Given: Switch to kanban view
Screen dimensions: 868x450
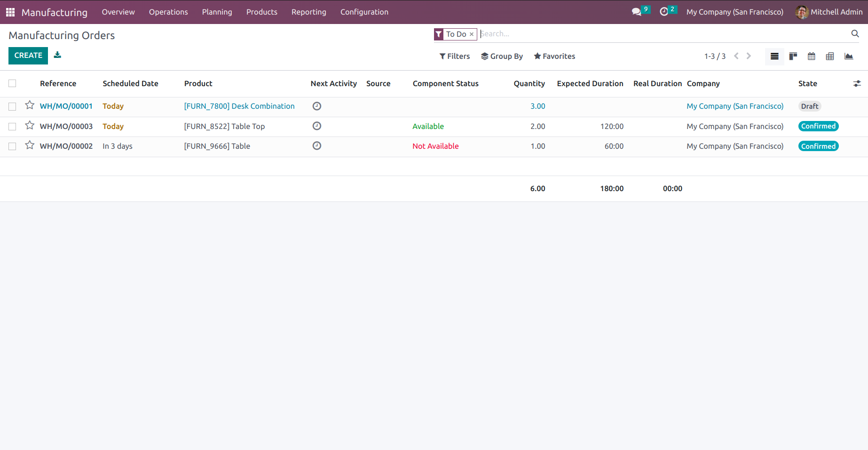Looking at the screenshot, I should point(793,56).
